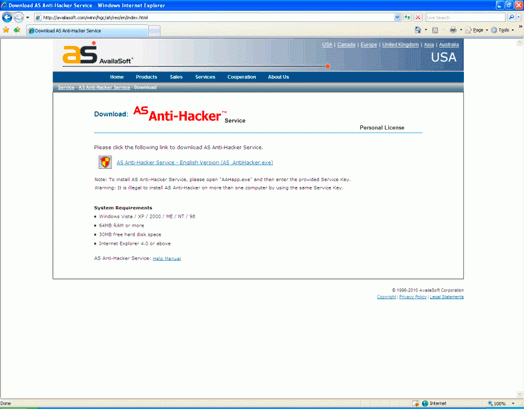Click the popup blocker status bar icon
This screenshot has height=409, width=524.
(416, 403)
